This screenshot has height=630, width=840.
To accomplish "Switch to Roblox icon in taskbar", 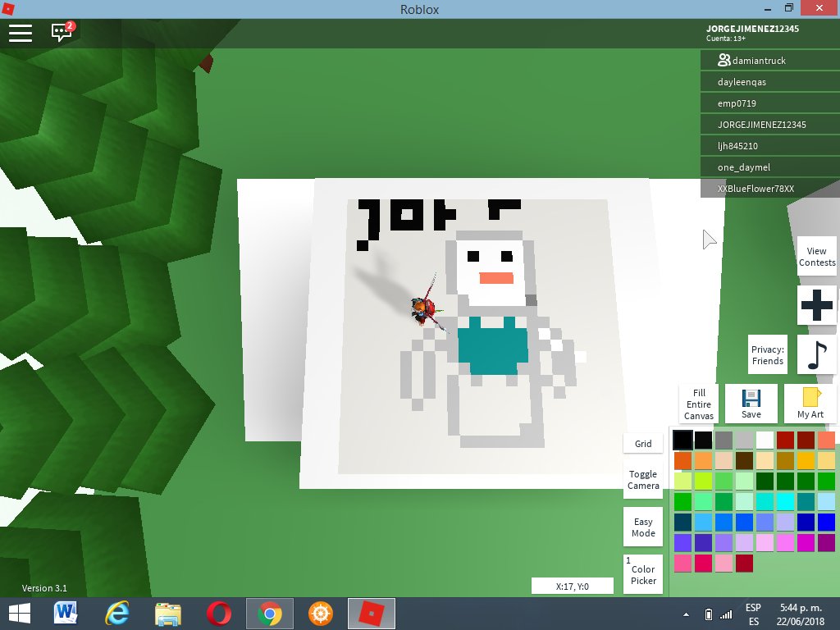I will pyautogui.click(x=372, y=614).
